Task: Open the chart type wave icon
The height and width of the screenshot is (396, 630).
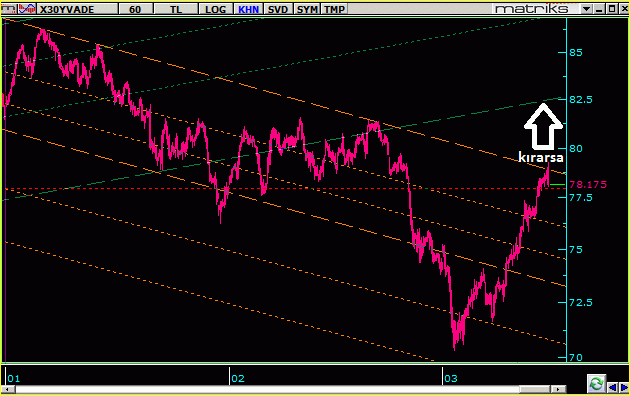Action: [27, 8]
